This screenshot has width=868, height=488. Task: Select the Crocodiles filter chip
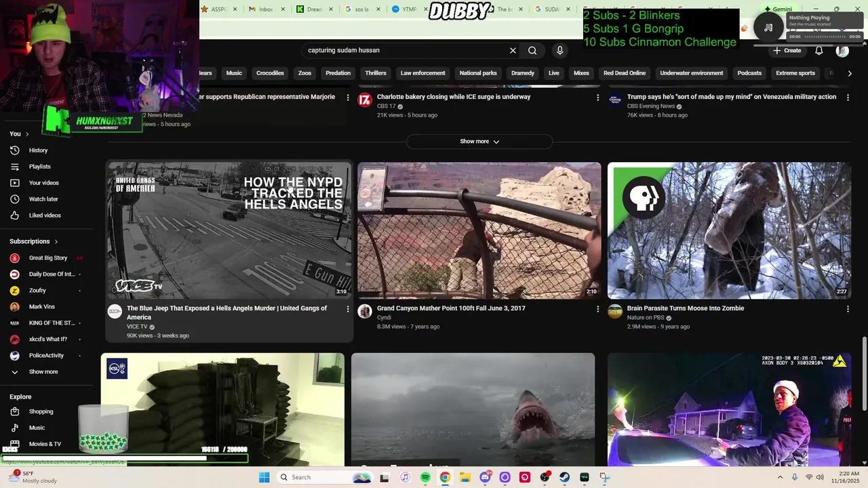pos(270,73)
